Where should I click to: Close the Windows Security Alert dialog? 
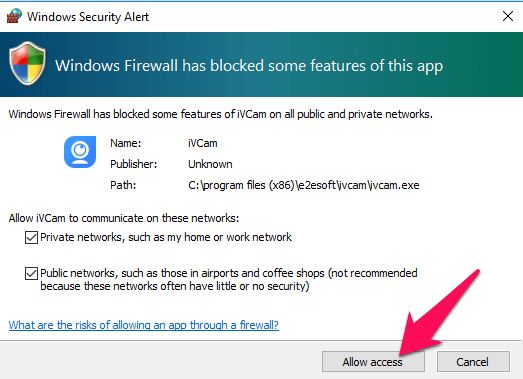508,16
